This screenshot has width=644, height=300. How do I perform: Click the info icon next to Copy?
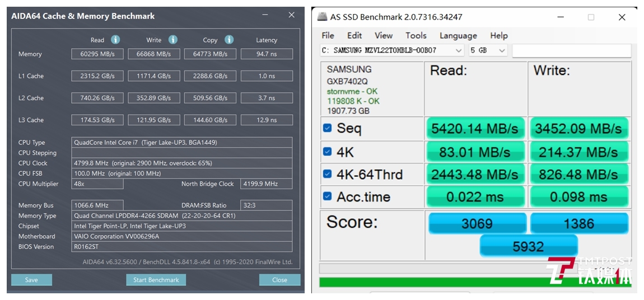point(229,40)
